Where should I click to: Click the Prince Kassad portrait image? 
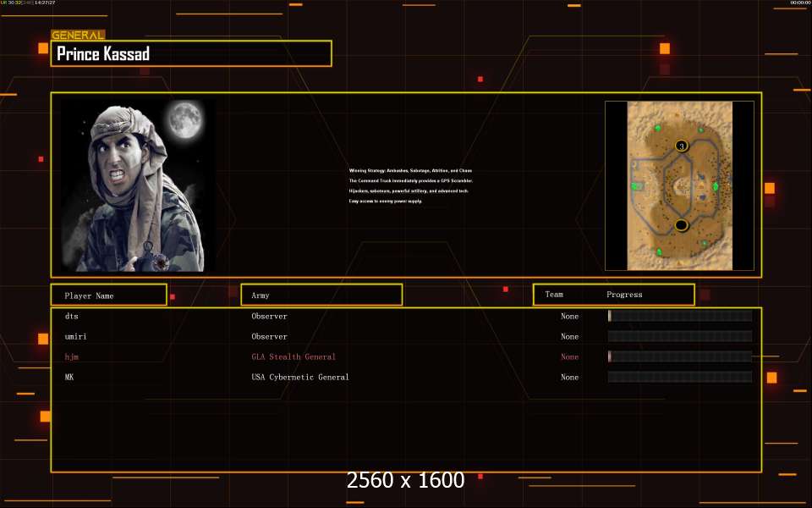coord(138,185)
